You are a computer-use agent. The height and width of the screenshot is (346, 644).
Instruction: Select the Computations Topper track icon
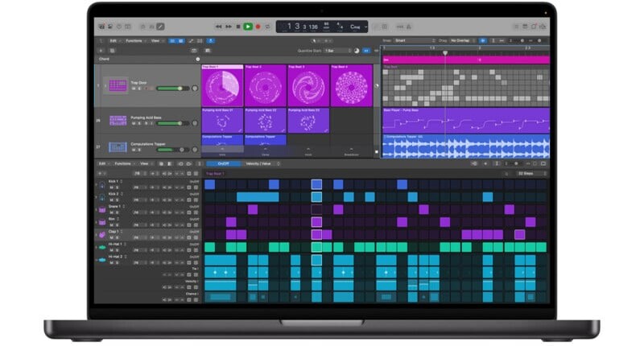[x=118, y=147]
